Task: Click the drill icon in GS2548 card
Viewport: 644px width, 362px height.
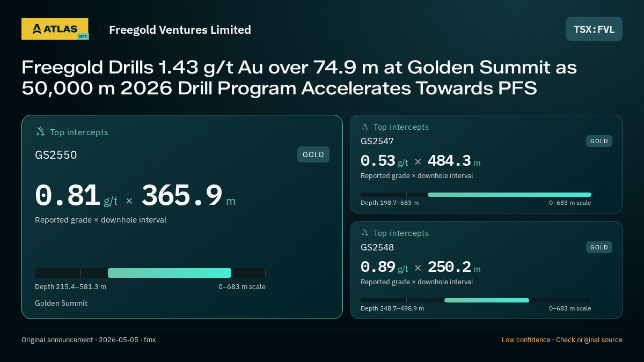Action: pos(365,233)
